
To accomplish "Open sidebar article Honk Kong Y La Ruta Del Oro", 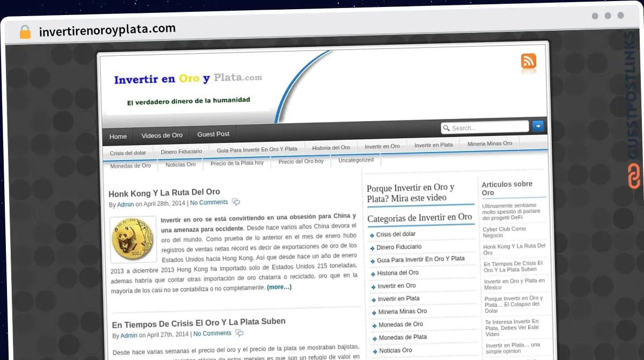I will pyautogui.click(x=514, y=249).
